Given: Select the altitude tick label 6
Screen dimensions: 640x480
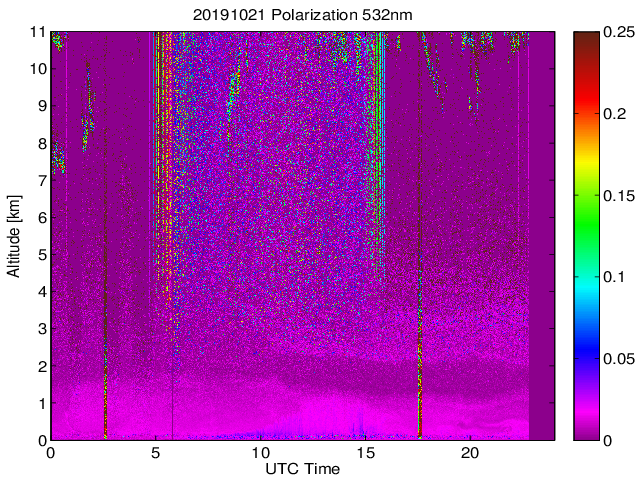Looking at the screenshot, I should 40,217.
